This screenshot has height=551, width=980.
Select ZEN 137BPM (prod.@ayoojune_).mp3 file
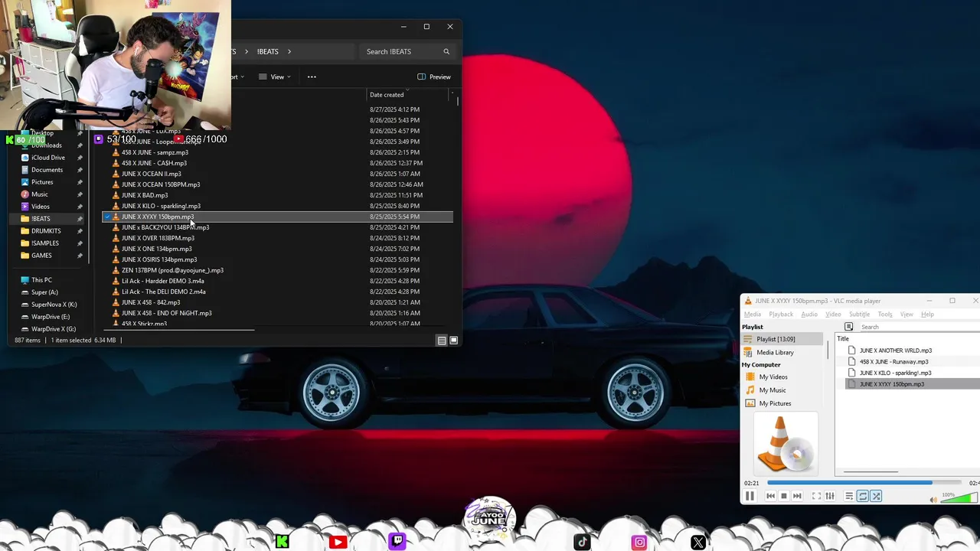[172, 270]
